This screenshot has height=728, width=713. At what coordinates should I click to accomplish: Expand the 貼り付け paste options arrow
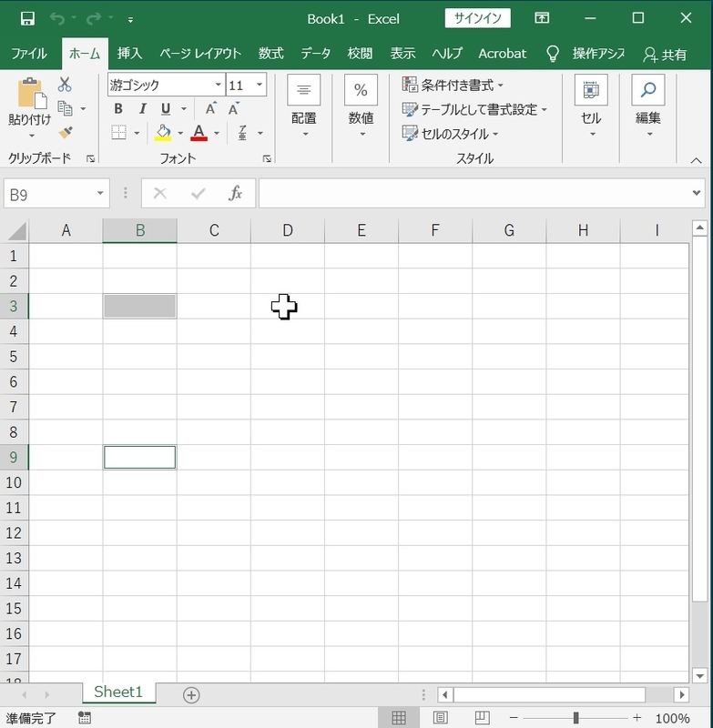pos(31,136)
